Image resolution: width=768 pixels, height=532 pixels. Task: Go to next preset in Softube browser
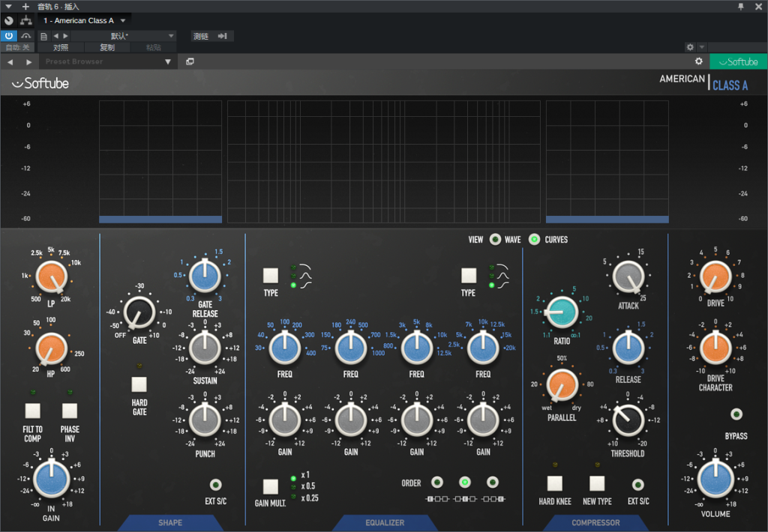pyautogui.click(x=29, y=62)
